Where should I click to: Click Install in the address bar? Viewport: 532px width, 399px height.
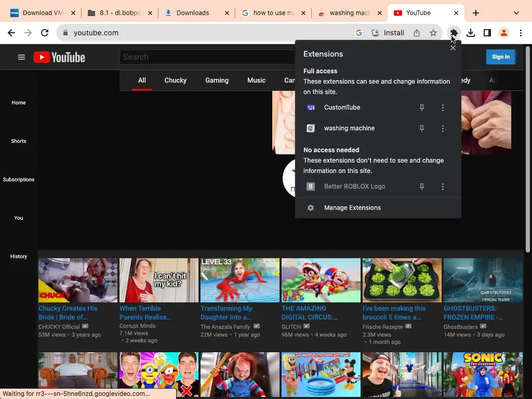point(388,33)
